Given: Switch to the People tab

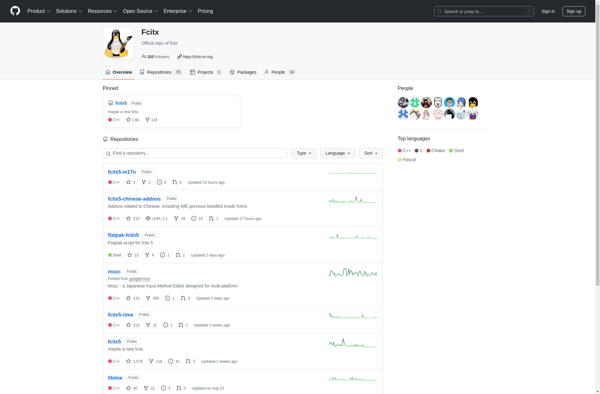Looking at the screenshot, I should (280, 72).
